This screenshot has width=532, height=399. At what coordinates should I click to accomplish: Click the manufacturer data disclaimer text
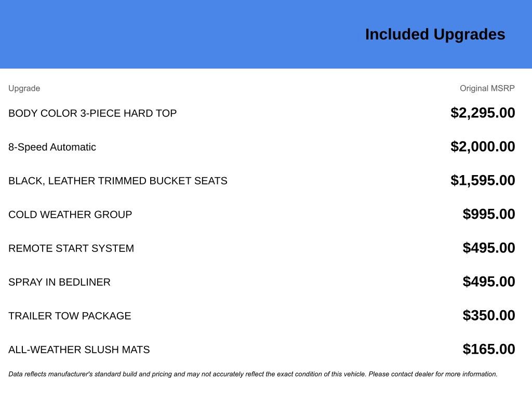pos(253,374)
